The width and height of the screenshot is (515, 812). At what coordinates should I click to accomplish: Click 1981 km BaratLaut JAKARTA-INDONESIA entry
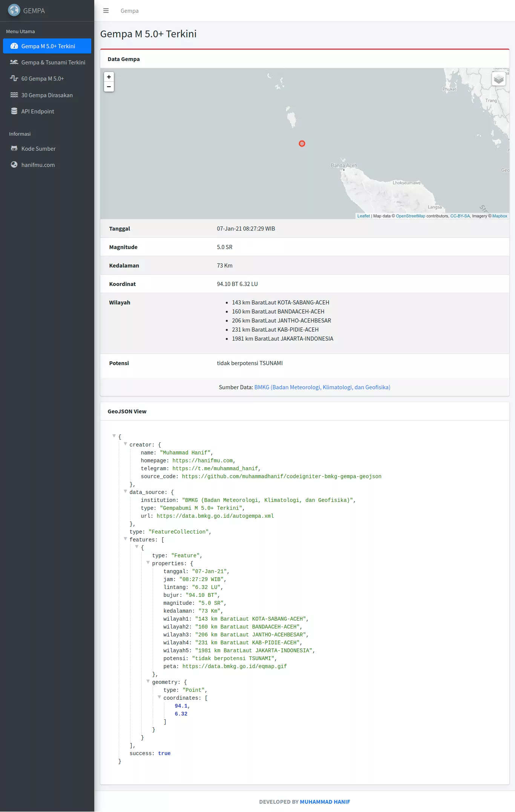tap(283, 338)
